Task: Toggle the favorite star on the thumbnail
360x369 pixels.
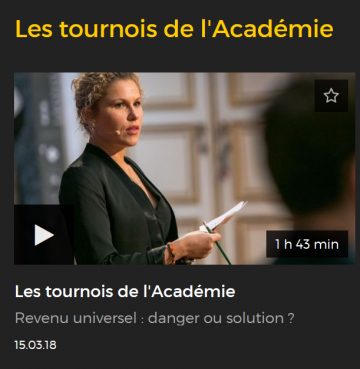Action: [331, 96]
